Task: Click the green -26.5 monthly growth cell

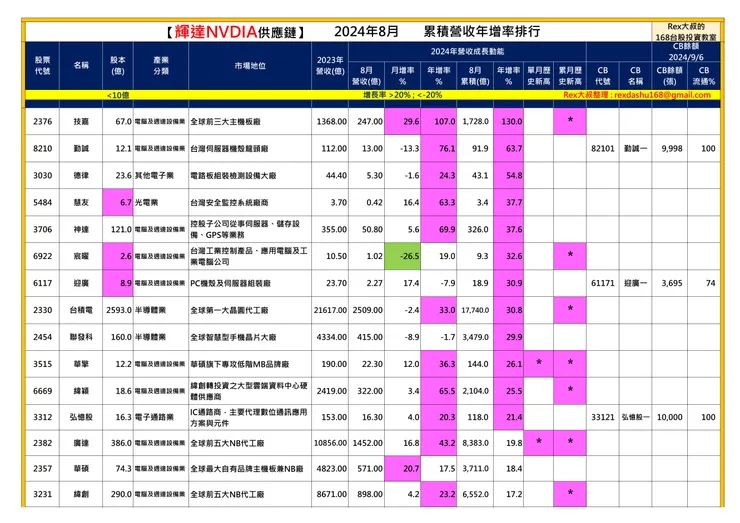Action: [402, 256]
